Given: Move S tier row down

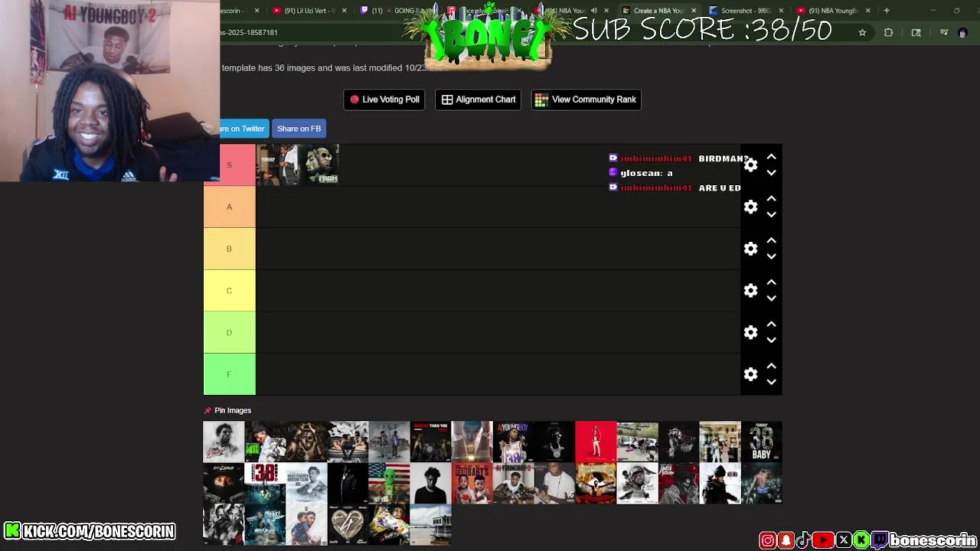Looking at the screenshot, I should point(771,173).
